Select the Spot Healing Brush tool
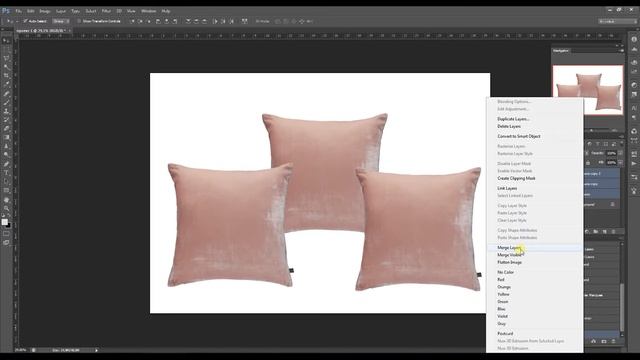 [6, 93]
